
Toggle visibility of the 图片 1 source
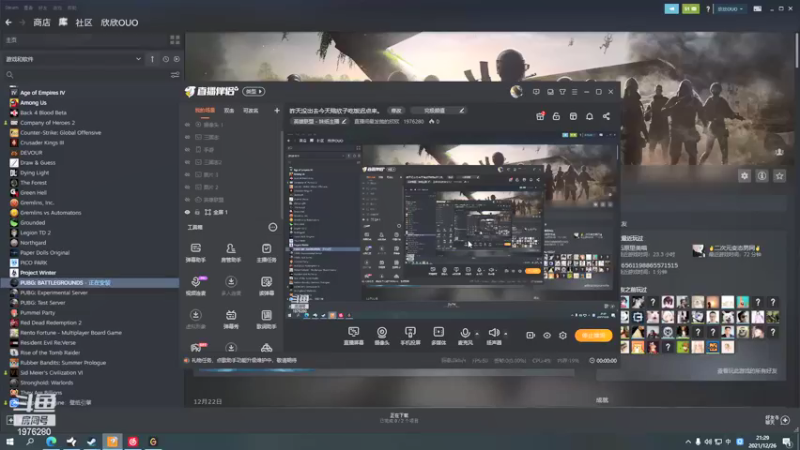(x=187, y=174)
